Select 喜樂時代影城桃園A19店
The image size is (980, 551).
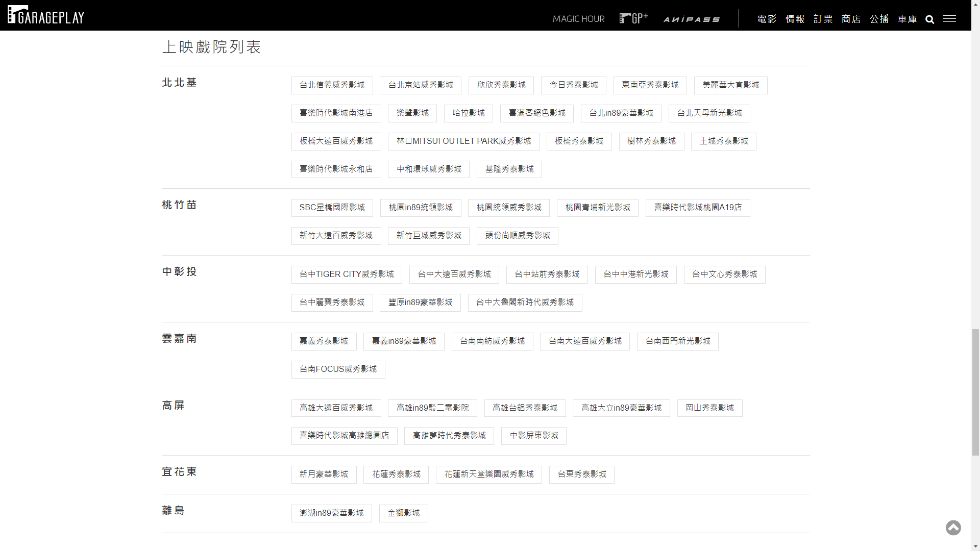point(698,208)
